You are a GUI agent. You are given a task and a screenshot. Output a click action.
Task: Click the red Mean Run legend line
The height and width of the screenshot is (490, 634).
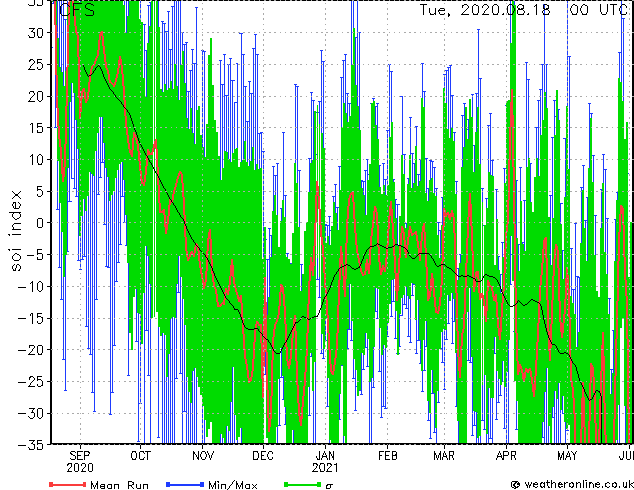68,484
